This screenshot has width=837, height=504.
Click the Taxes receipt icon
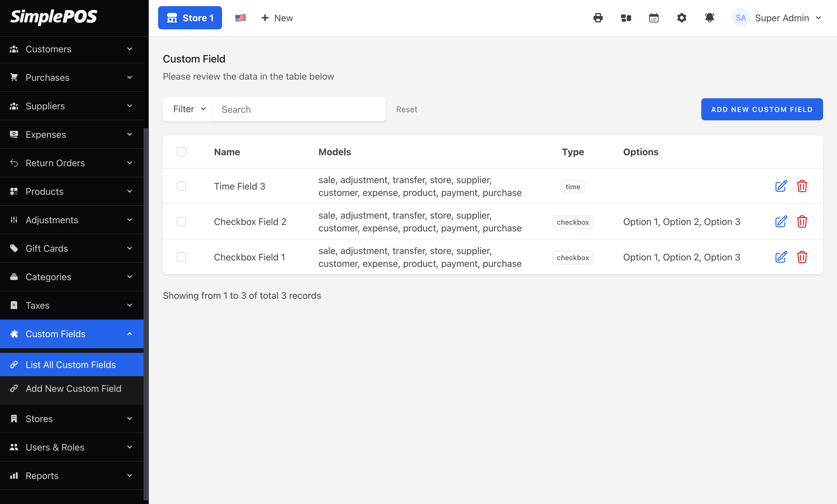(x=14, y=305)
